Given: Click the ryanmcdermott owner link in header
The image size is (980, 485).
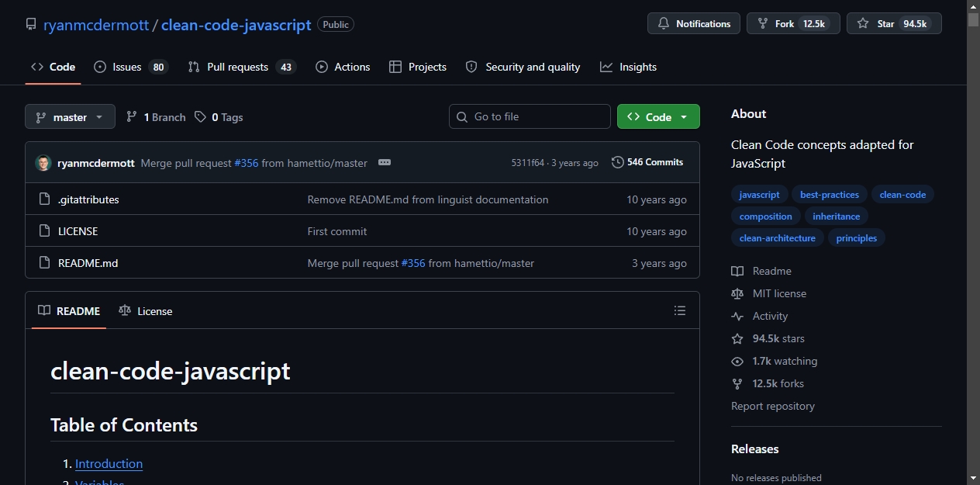Looking at the screenshot, I should coord(96,24).
